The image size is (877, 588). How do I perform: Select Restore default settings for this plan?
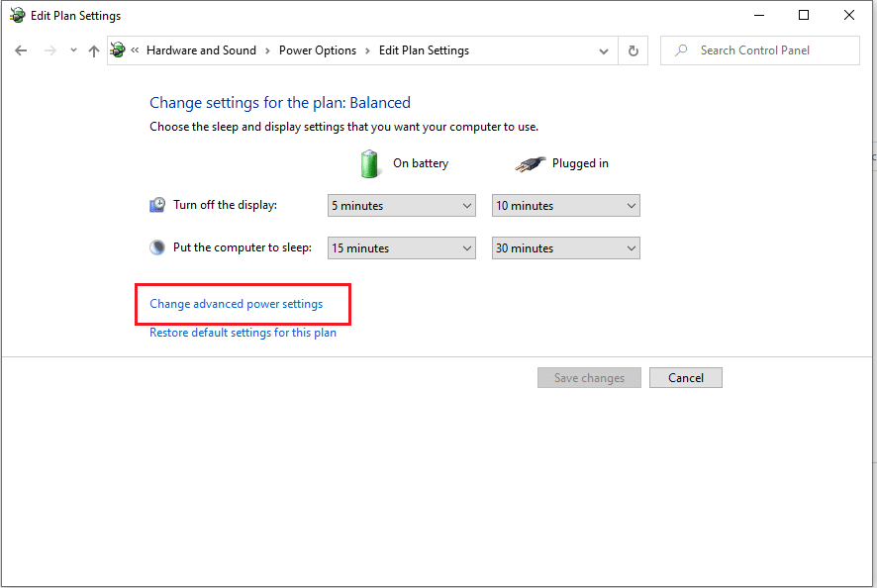pos(243,333)
